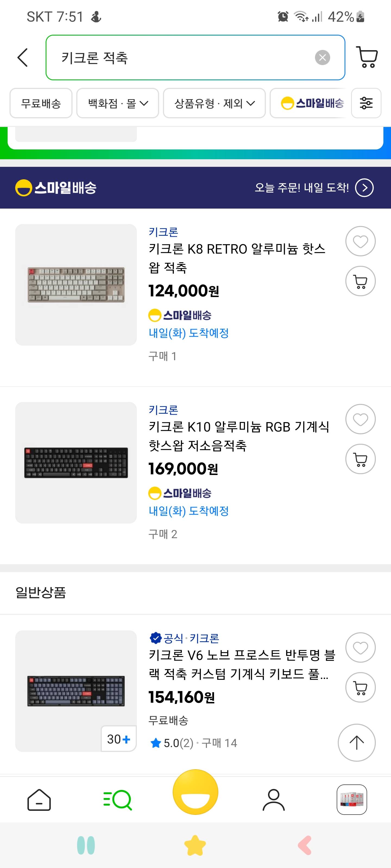Expand the 백화점·몰 filter dropdown
This screenshot has height=868, width=391.
(x=118, y=103)
